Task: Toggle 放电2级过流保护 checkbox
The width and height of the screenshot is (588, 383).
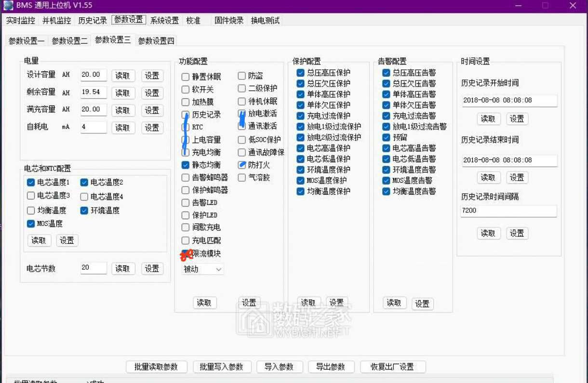Action: pyautogui.click(x=300, y=137)
